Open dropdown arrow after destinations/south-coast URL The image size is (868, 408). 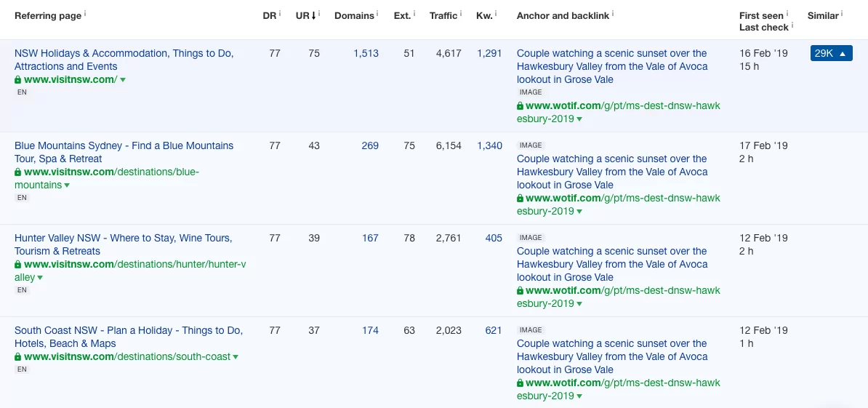236,357
